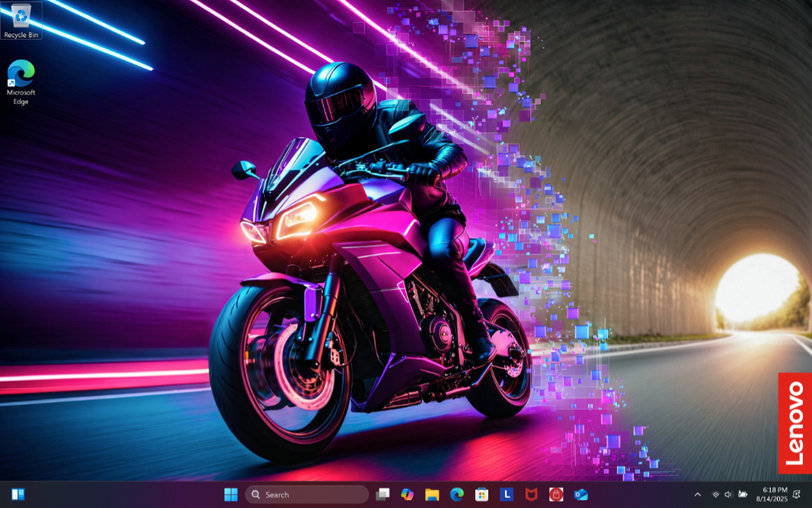Open the Microsoft Store taskbar icon

pyautogui.click(x=481, y=494)
